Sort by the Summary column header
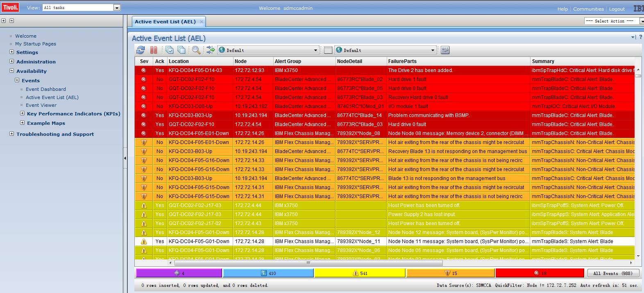This screenshot has width=644, height=293. 583,61
